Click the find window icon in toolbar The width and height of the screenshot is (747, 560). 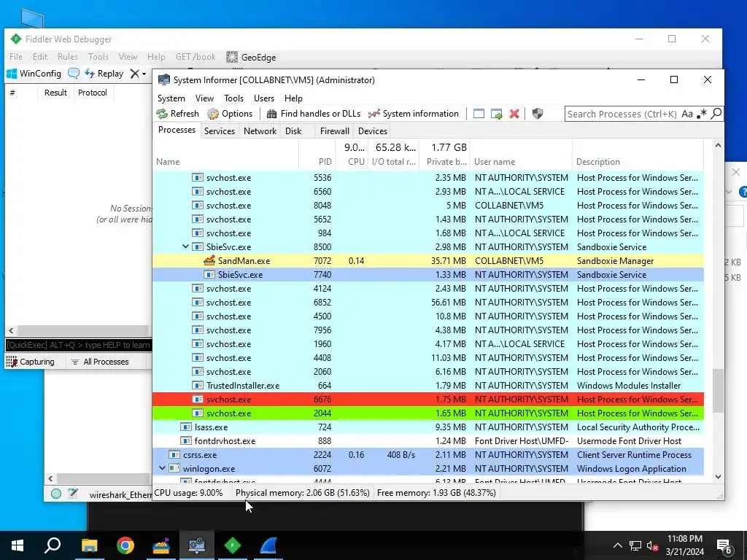479,114
